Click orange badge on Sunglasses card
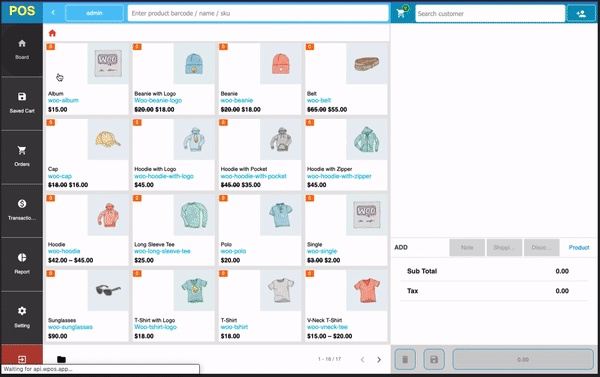 tap(51, 273)
